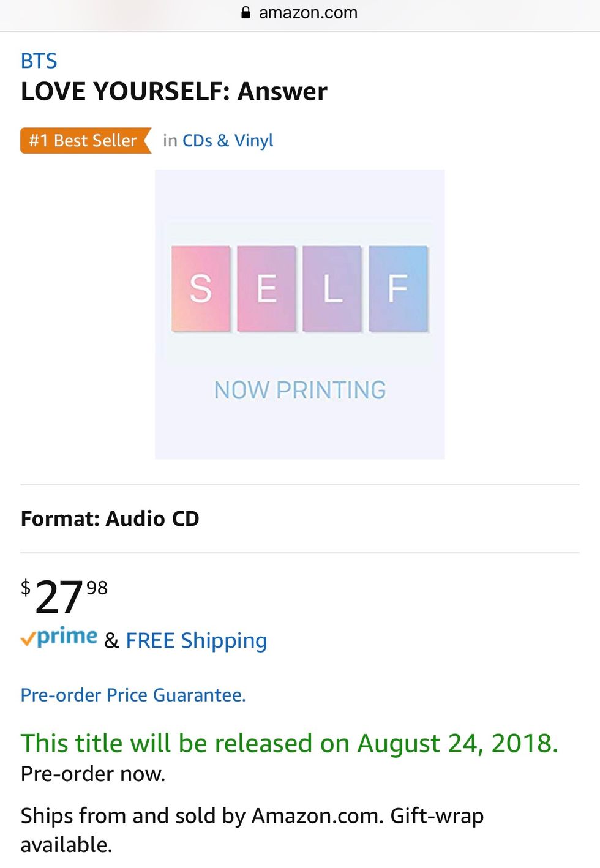Click the LOVE YOURSELF: Answer product title
This screenshot has height=868, width=600.
coord(174,92)
